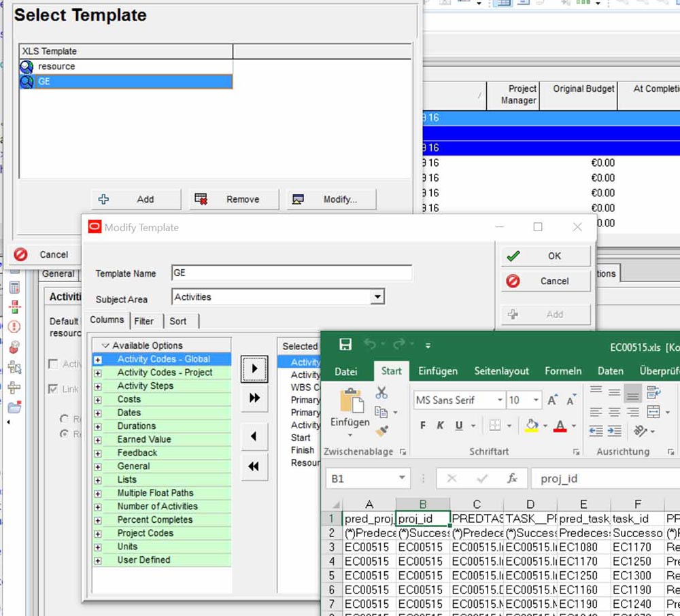680x616 pixels.
Task: Toggle the Activ... checkbox behind dialog
Action: [x=53, y=364]
